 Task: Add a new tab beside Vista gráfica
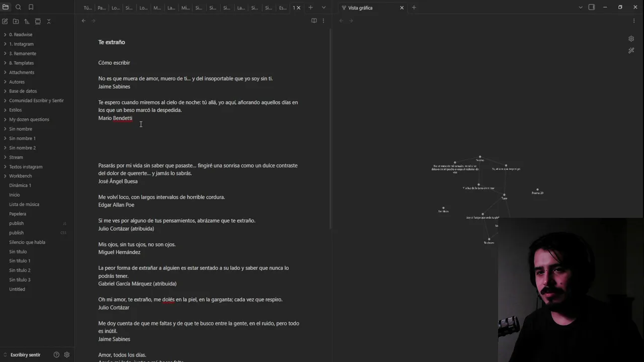point(414,8)
